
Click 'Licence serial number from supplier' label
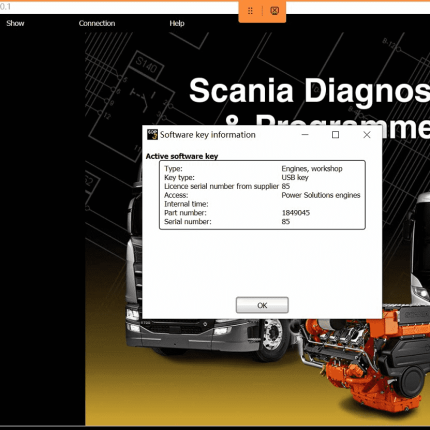coord(221,186)
